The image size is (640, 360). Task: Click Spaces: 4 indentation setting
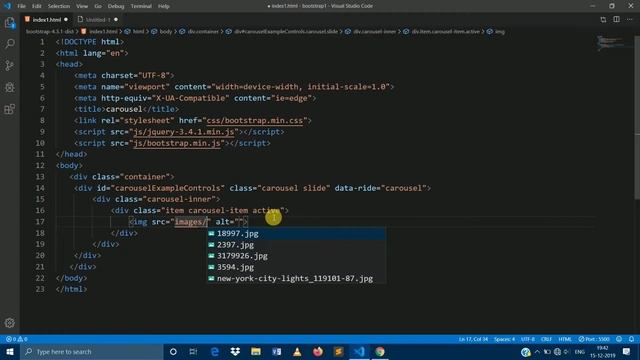pyautogui.click(x=504, y=339)
